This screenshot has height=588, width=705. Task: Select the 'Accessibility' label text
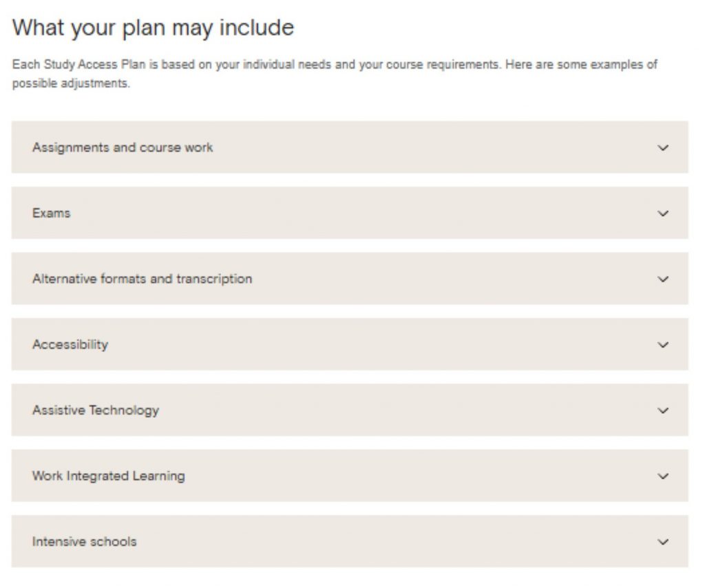[x=70, y=344]
